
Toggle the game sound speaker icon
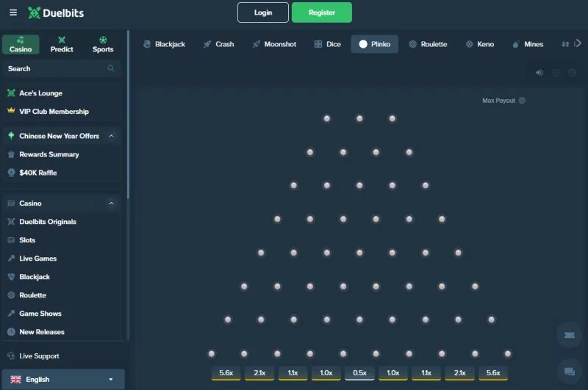539,73
